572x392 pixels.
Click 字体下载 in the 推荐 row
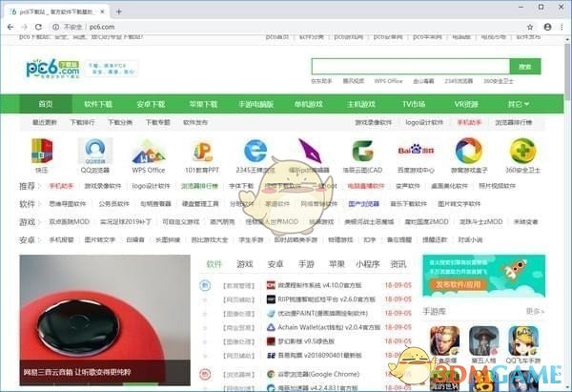(241, 186)
